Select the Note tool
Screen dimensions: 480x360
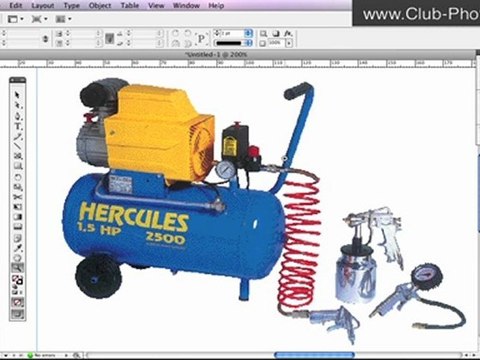pyautogui.click(x=17, y=238)
